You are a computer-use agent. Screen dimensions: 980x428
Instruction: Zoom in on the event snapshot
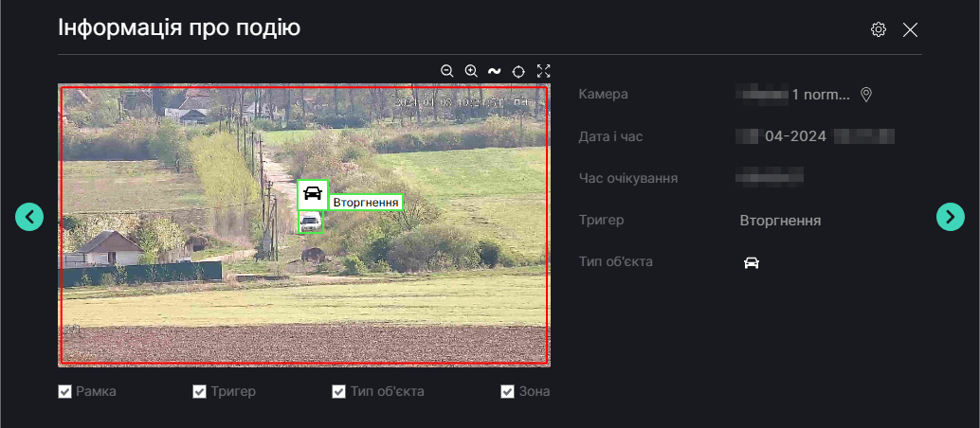coord(471,71)
